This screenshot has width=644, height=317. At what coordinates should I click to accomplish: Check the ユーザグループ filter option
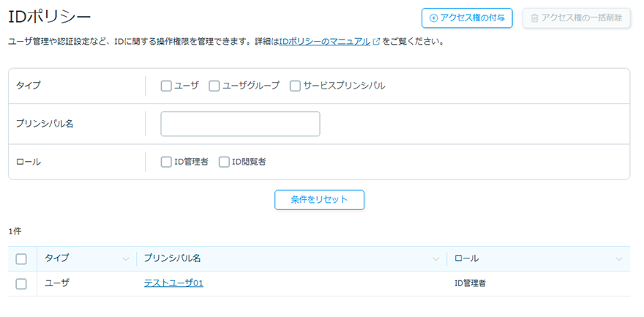pos(214,86)
